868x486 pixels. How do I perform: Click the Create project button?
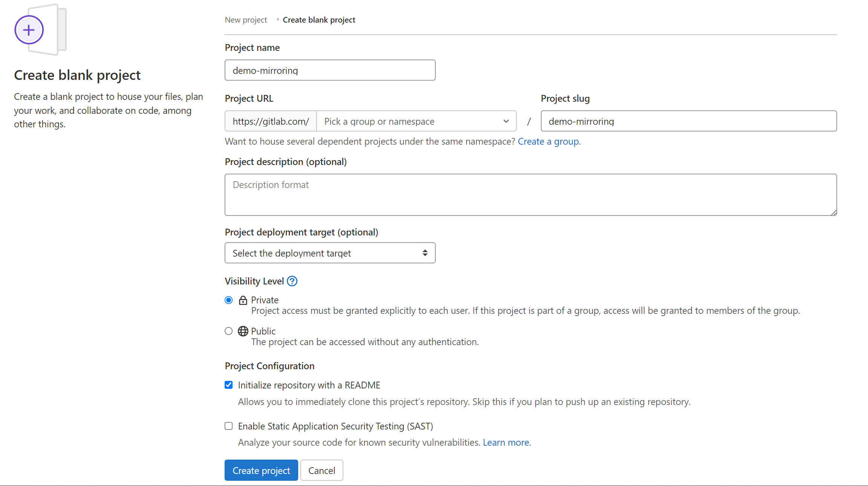pyautogui.click(x=261, y=471)
